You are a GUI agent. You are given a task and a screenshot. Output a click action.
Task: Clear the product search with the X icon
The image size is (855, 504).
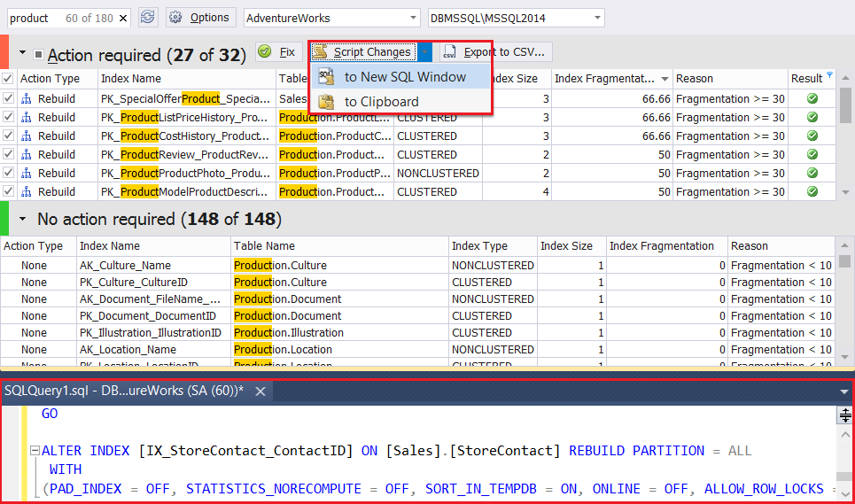(123, 19)
